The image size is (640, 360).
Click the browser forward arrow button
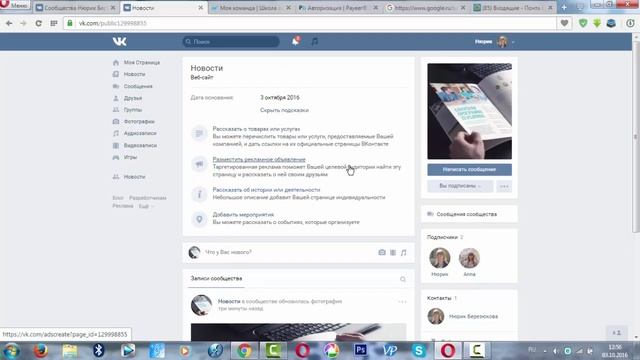[23, 23]
